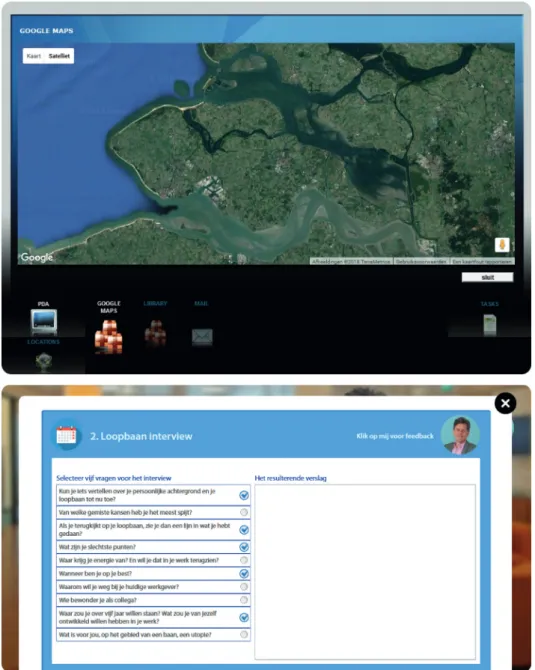Uncheck question Waar zou je over vijf jaar
Viewport: 535px width, 670px height.
244,617
